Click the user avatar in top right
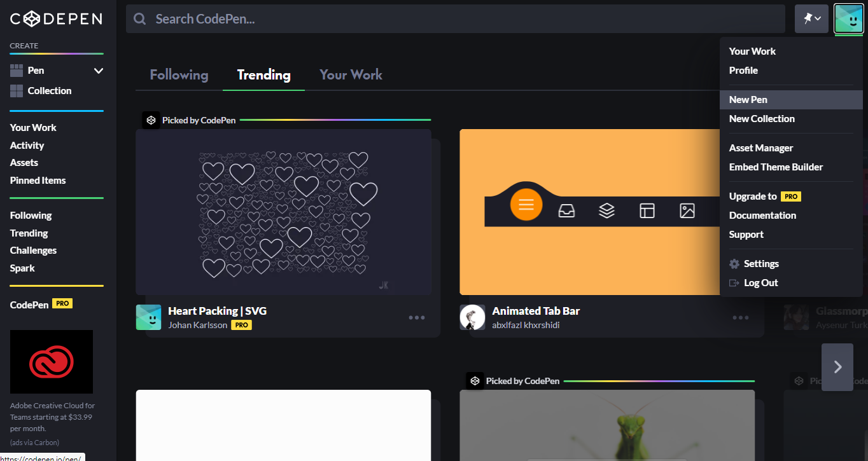The width and height of the screenshot is (868, 461). pos(849,19)
